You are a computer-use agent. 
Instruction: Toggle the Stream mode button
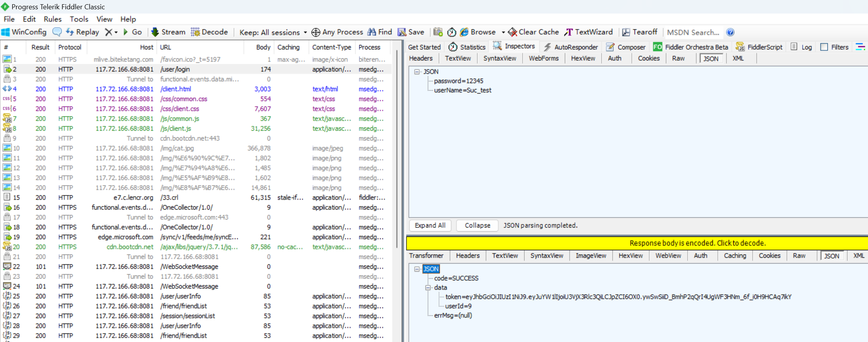(x=168, y=32)
